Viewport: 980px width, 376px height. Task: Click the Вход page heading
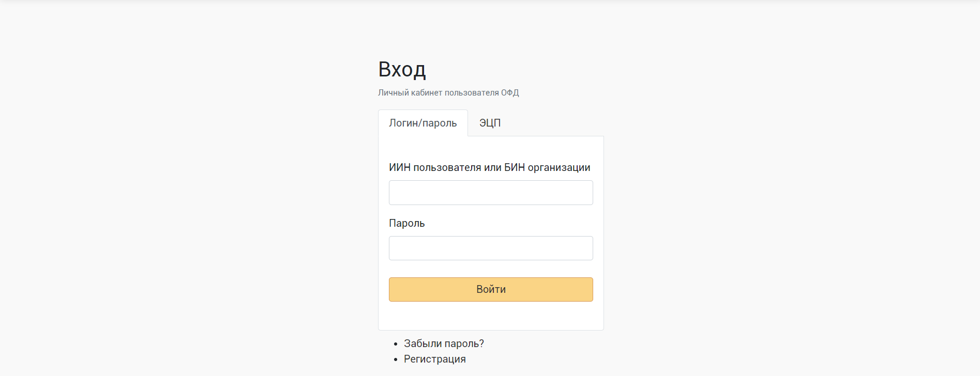(x=402, y=69)
